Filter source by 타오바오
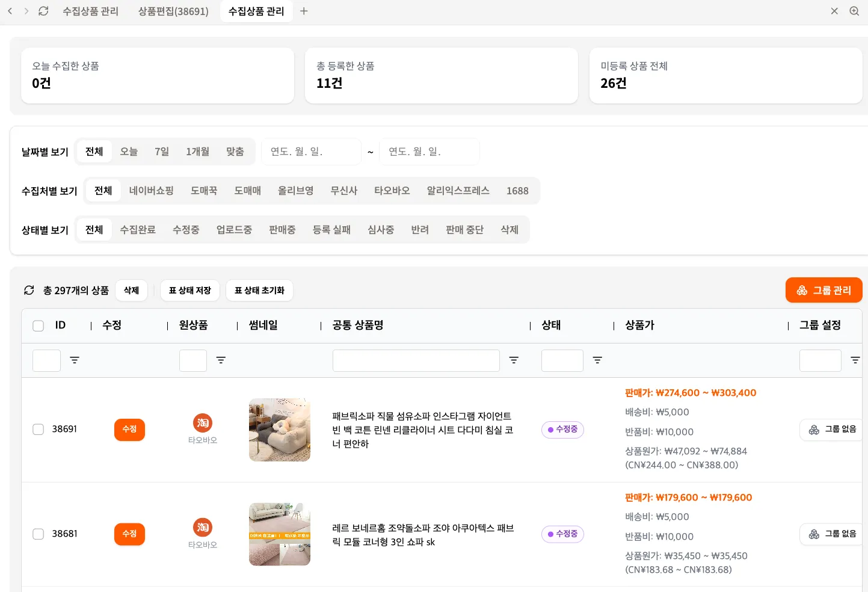 click(392, 191)
